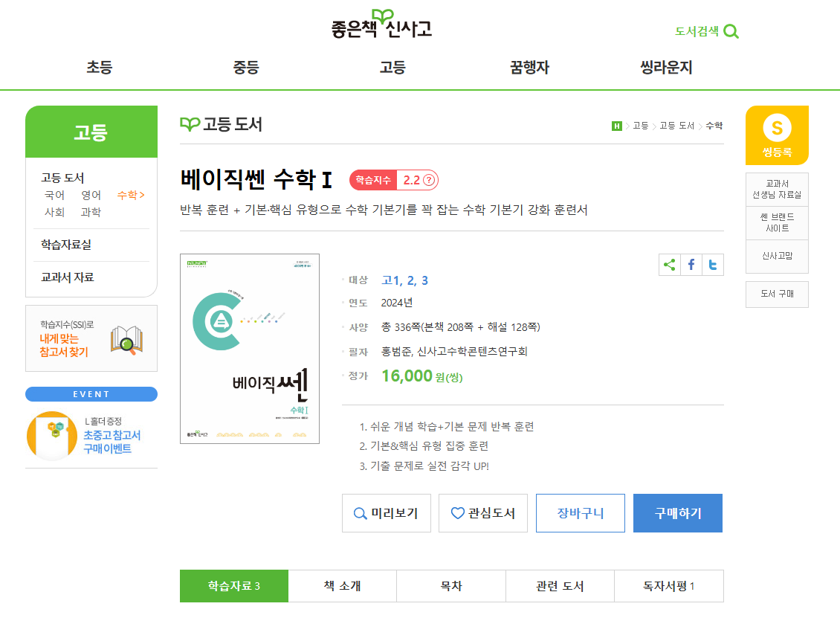The height and width of the screenshot is (618, 840).
Task: Share to Twitter icon
Action: [712, 265]
